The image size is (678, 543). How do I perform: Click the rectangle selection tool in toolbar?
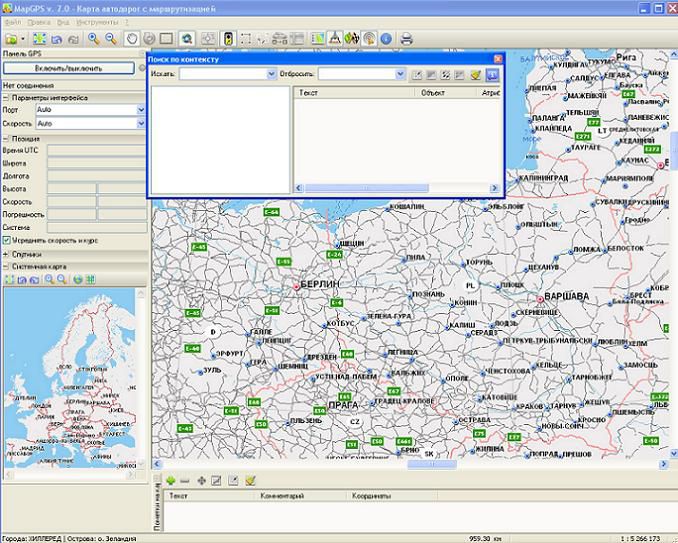(166, 39)
